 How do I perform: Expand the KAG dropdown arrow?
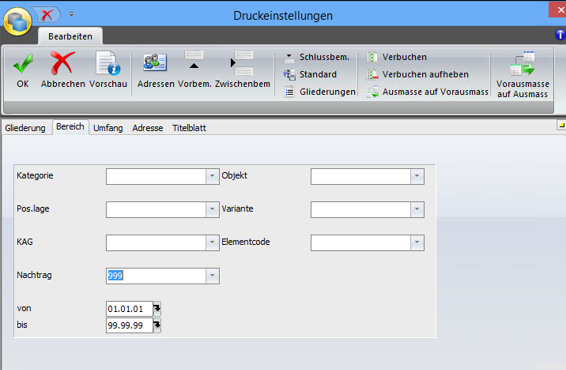point(212,243)
